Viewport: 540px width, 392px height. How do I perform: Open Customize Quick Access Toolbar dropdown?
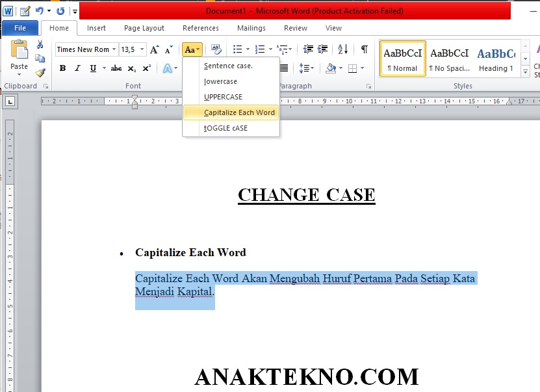75,12
